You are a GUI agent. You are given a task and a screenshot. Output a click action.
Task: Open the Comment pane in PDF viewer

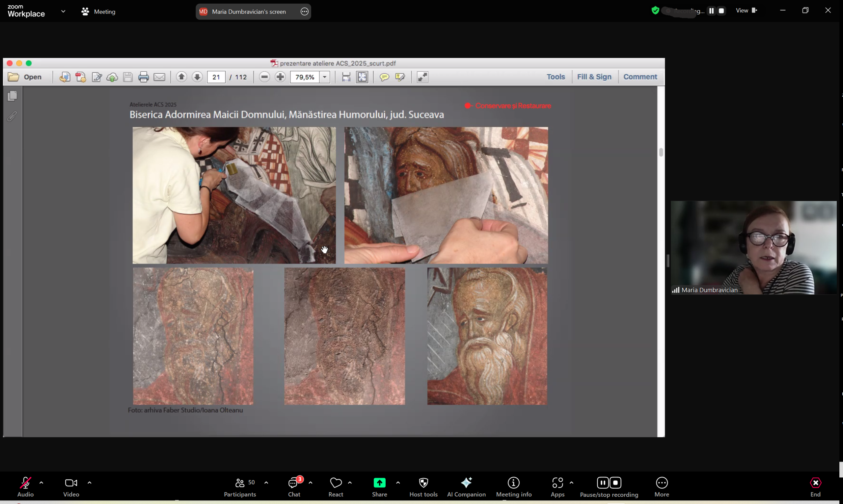640,77
